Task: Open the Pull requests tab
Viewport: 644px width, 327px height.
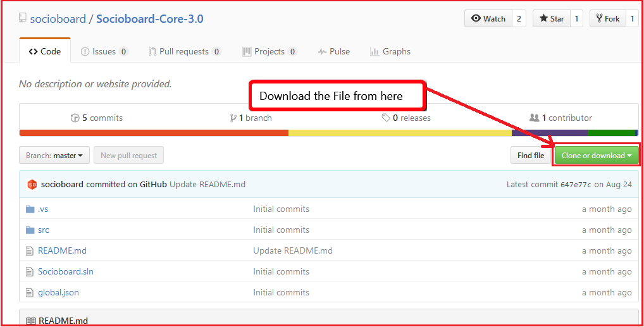Action: 185,51
